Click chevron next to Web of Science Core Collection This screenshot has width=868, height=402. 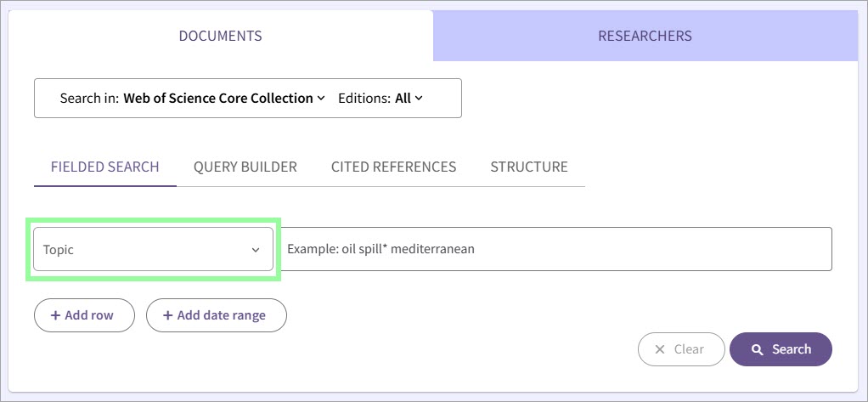tap(320, 98)
